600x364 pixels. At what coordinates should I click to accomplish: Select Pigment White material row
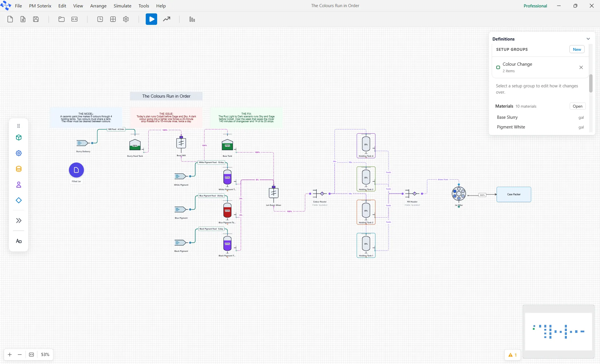[540, 127]
